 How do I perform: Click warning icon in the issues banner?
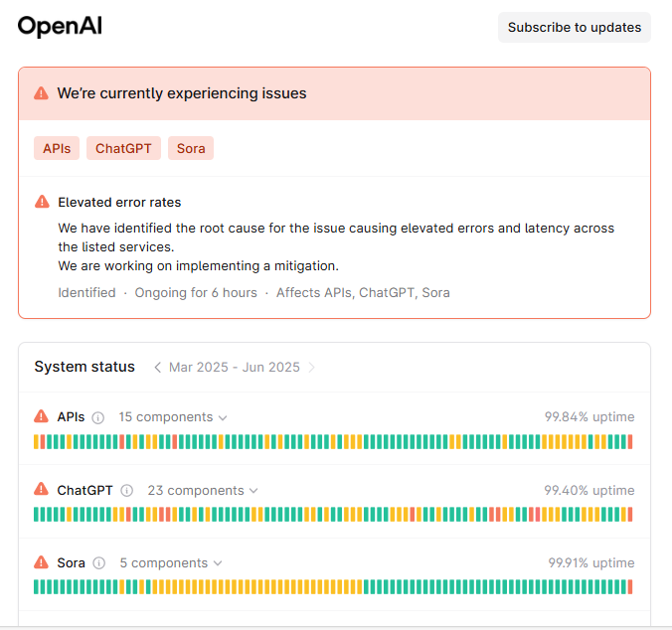pos(41,93)
